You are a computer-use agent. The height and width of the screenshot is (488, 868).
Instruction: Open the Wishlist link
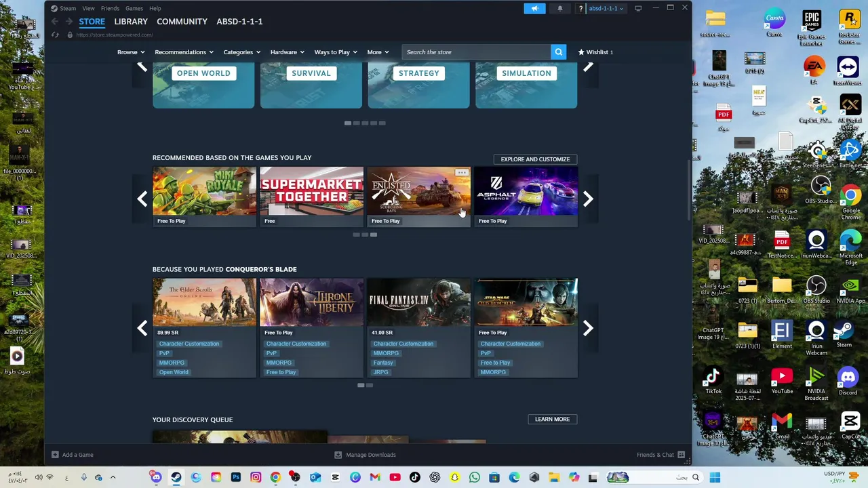point(595,52)
